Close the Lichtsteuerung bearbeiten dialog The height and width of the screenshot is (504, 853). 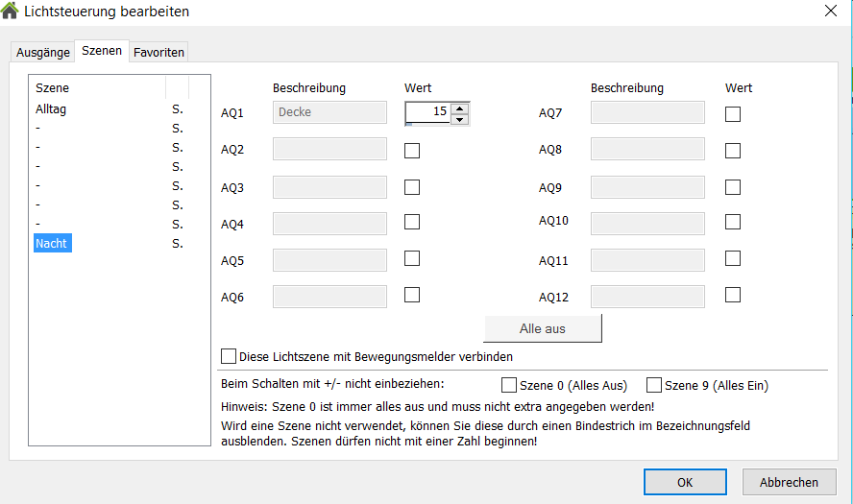(830, 12)
